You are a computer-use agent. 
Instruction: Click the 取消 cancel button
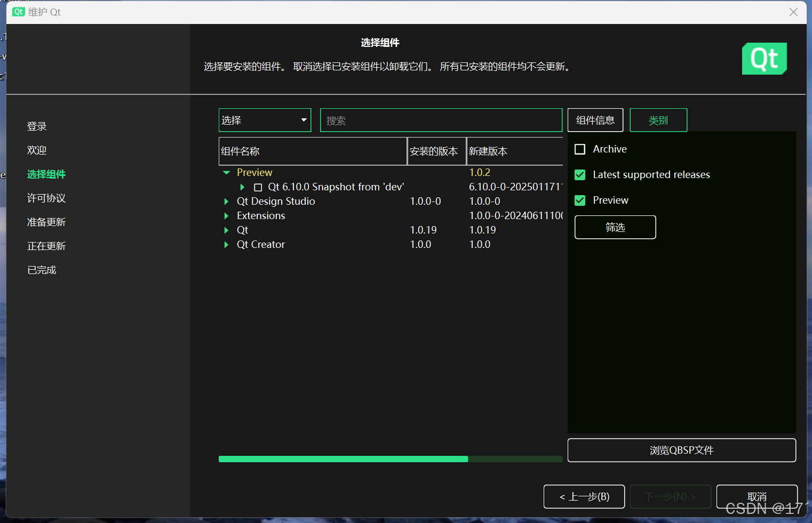click(757, 497)
